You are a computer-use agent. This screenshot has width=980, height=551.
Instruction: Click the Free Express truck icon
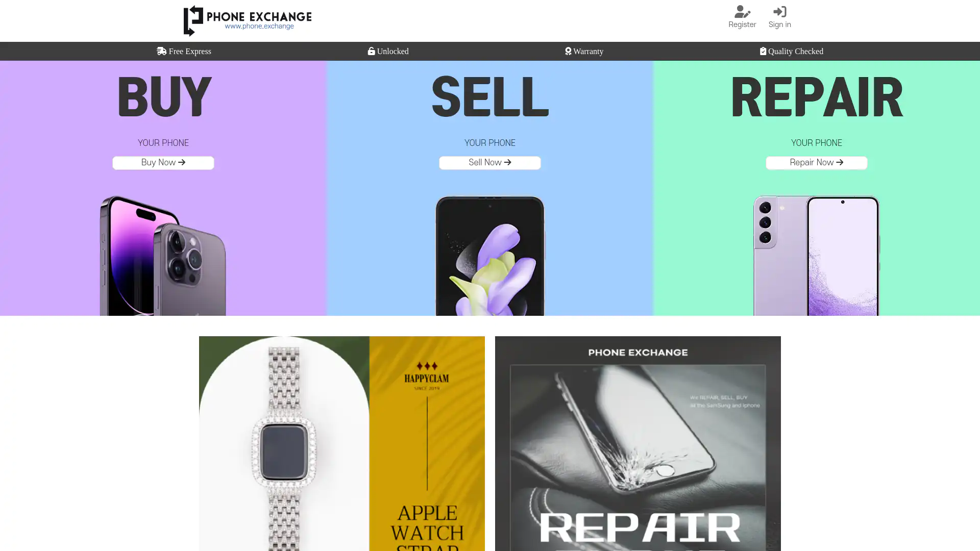(x=161, y=51)
